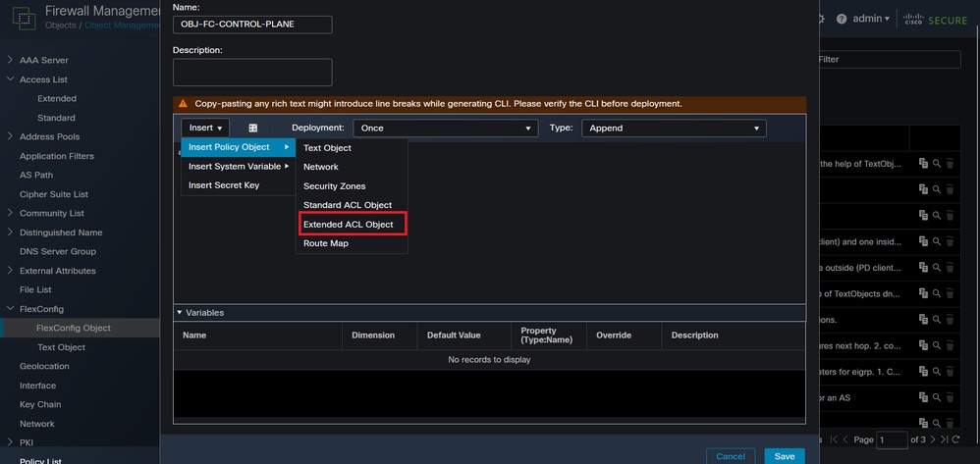980x464 pixels.
Task: View the row ending 'and one insid...'
Action: tap(936, 241)
